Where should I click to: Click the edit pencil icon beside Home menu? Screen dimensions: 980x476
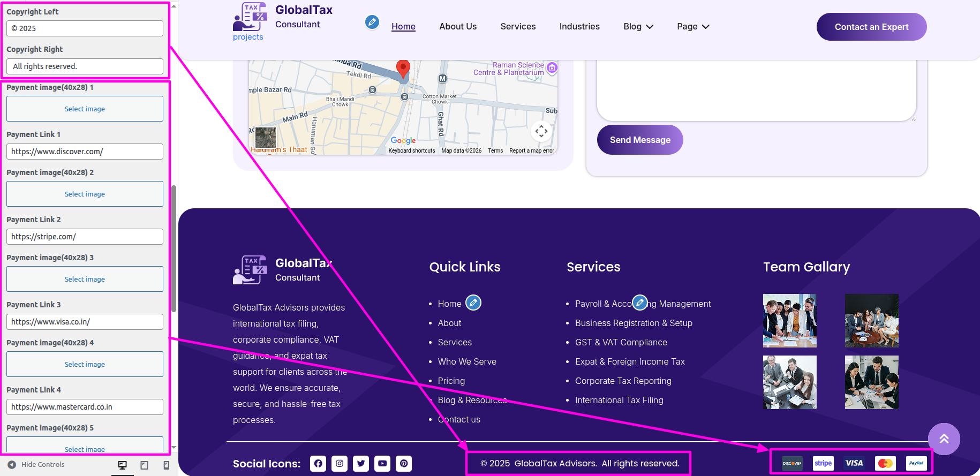pos(372,22)
